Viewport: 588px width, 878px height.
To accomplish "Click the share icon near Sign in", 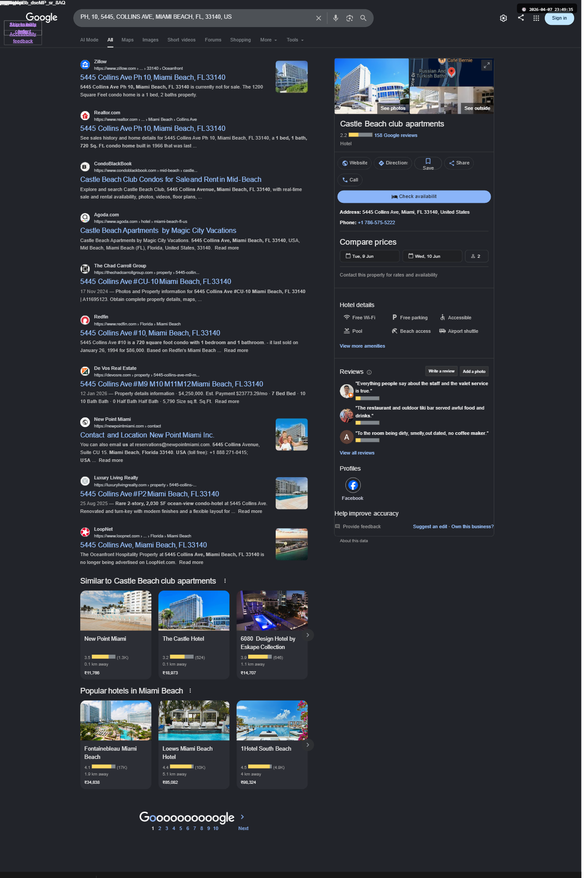I will 521,18.
